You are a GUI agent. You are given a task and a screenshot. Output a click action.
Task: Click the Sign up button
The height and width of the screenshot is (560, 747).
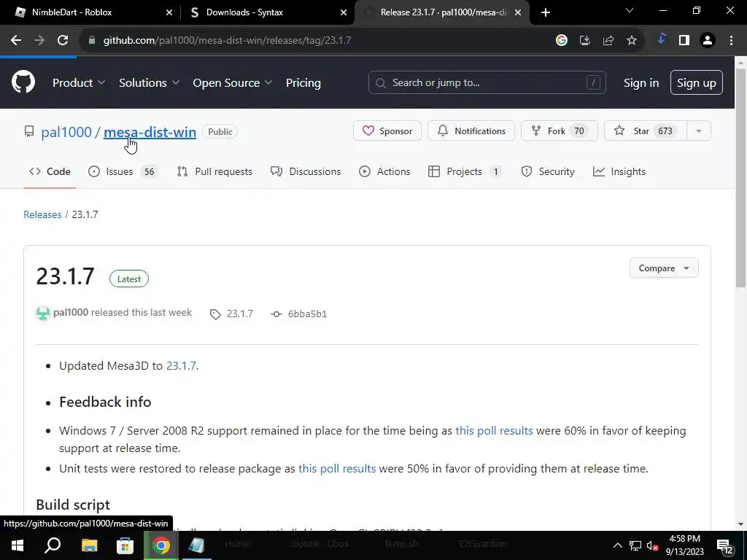(x=696, y=83)
